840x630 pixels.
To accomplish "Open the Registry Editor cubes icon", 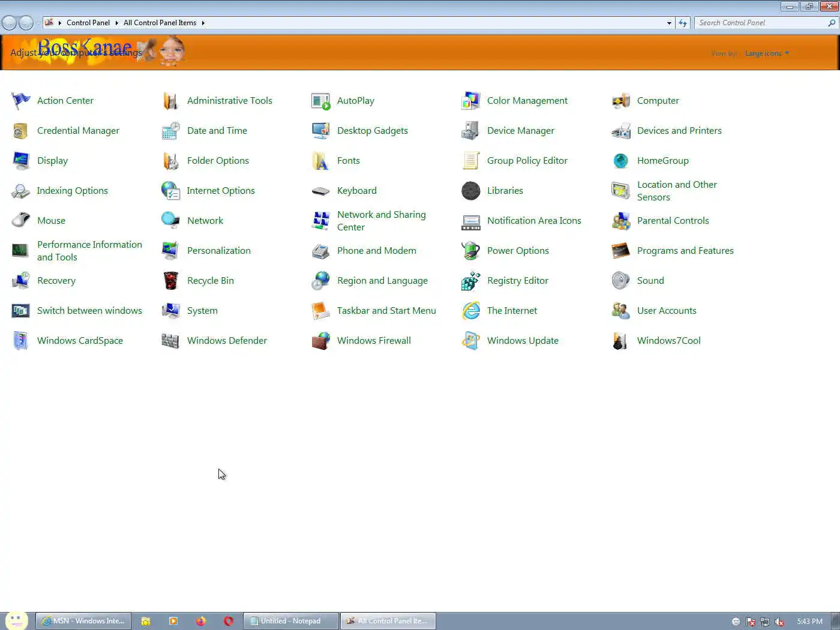I will [x=470, y=281].
